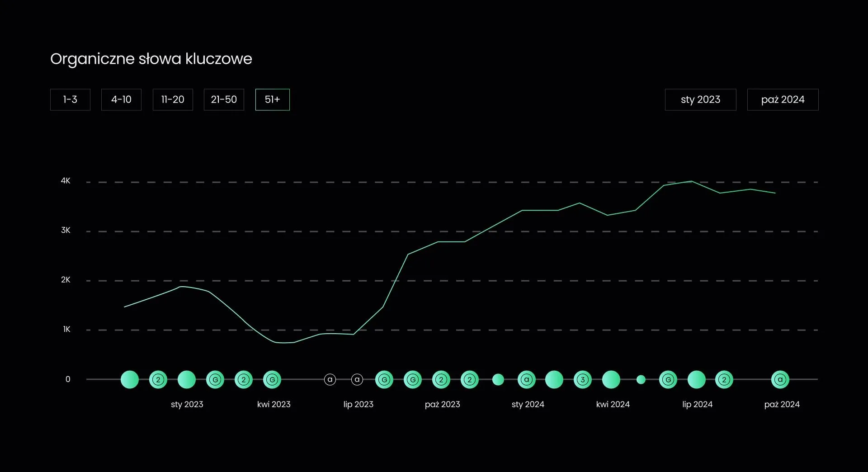The height and width of the screenshot is (472, 868).
Task: Click the G marker above kwi 2023
Action: click(x=272, y=380)
